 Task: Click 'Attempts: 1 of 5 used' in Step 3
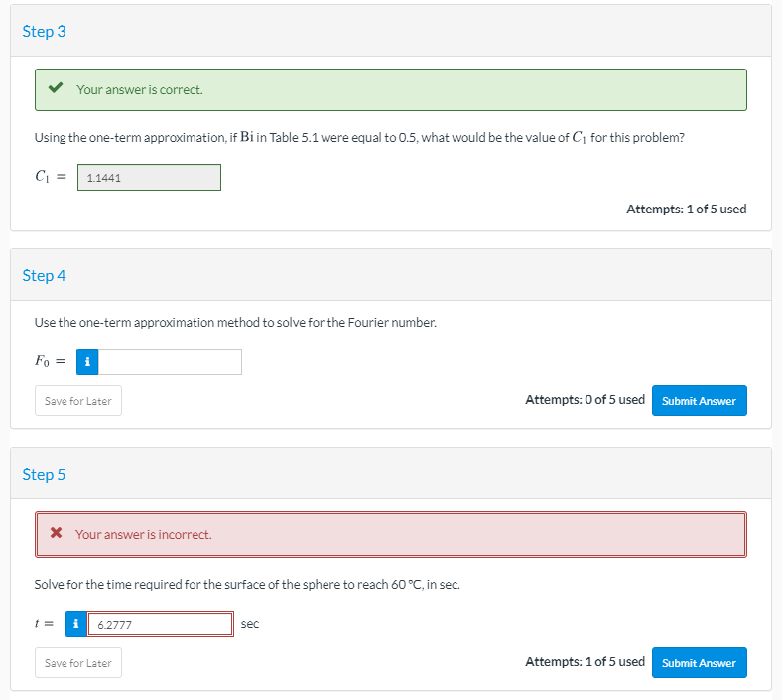click(x=687, y=209)
